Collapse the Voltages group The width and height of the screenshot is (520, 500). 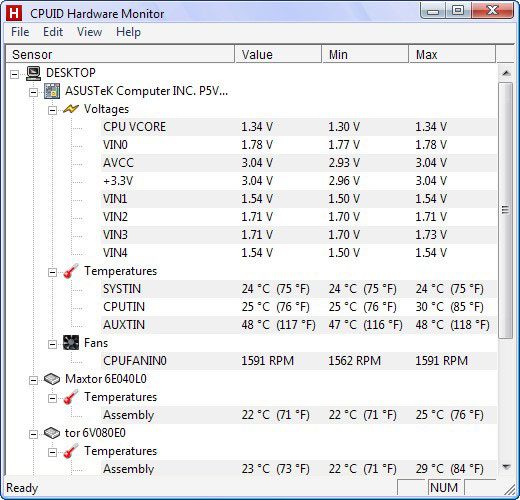52,110
